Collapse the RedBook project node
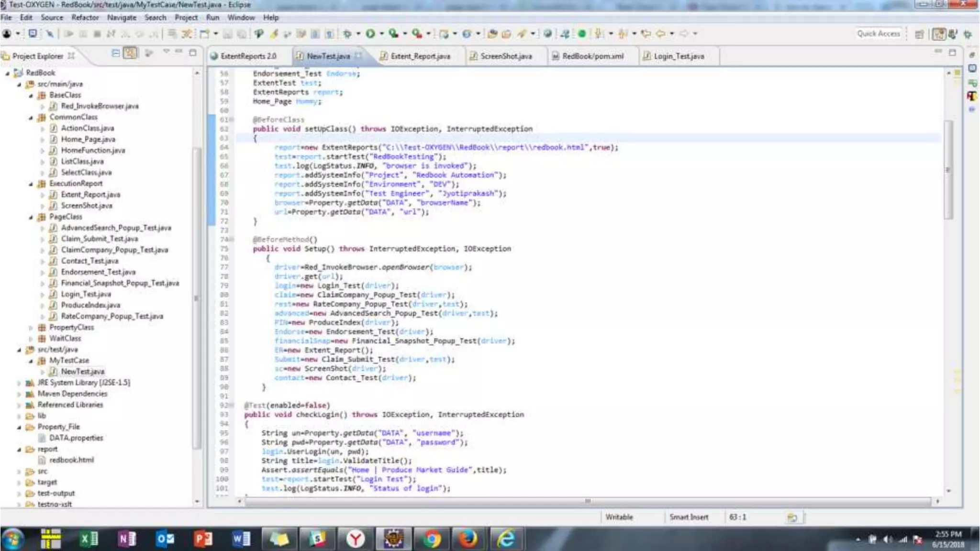Viewport: 980px width, 551px height. pyautogui.click(x=7, y=73)
